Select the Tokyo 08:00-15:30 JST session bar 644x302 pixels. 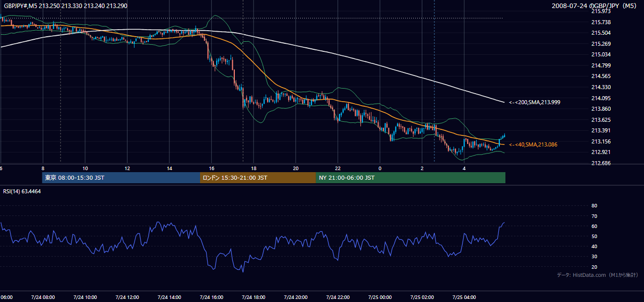121,178
